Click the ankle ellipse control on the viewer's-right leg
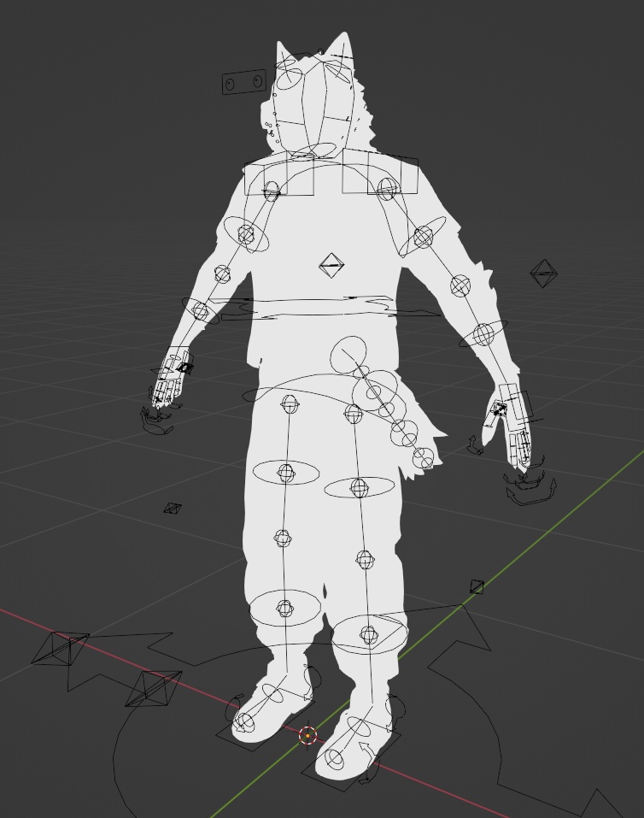This screenshot has width=644, height=818. click(x=368, y=635)
